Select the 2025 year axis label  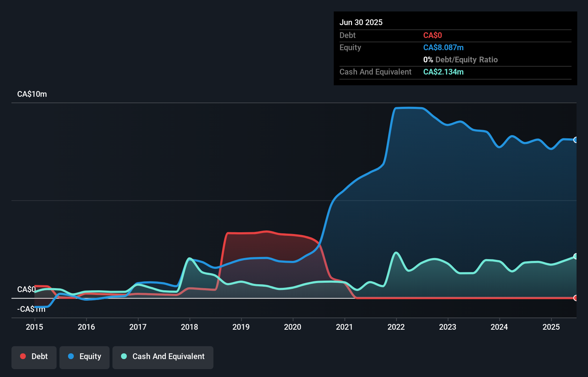coord(551,326)
